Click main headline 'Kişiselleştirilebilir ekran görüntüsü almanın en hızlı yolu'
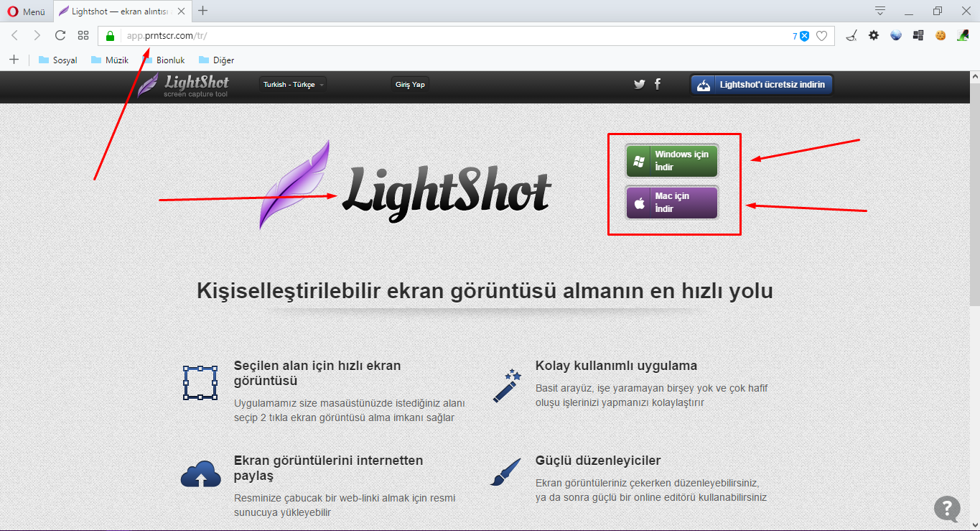The height and width of the screenshot is (531, 980). 485,291
